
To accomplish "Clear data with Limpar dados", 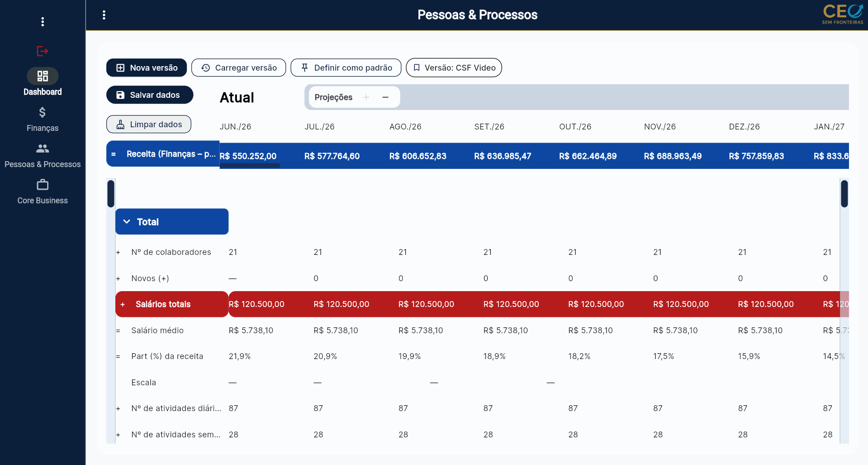I will tap(149, 124).
